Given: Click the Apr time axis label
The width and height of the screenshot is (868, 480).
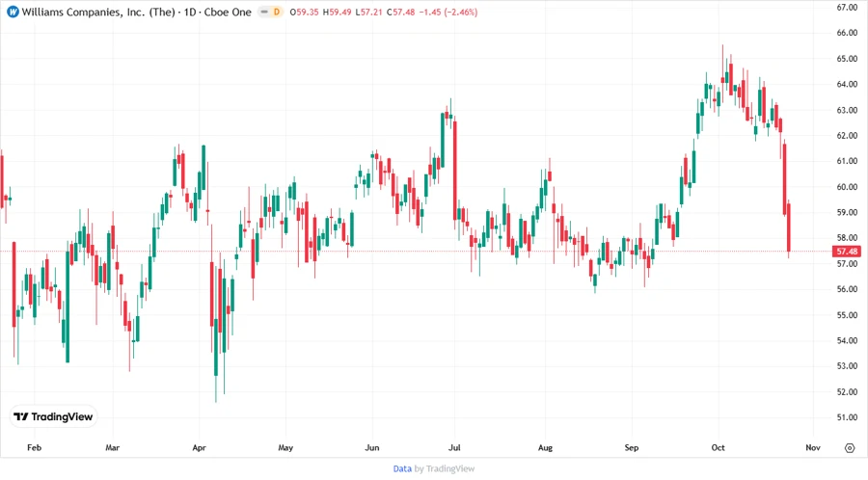Looking at the screenshot, I should coord(200,447).
